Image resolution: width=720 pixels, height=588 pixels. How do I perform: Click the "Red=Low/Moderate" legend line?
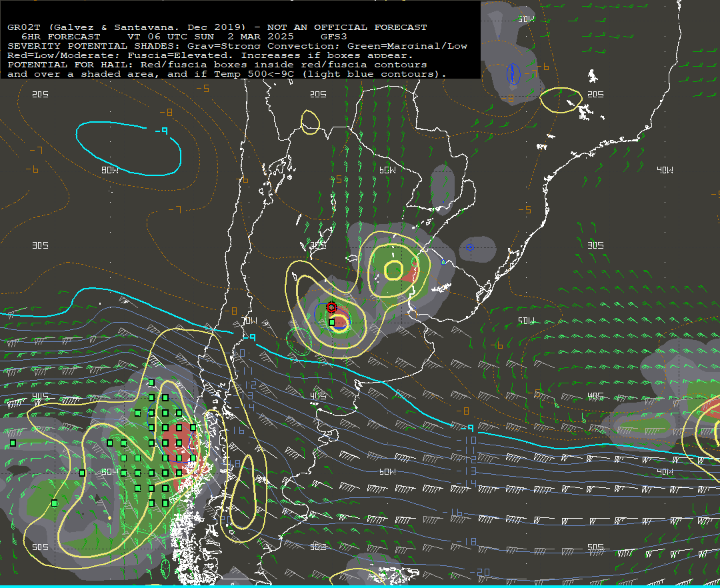click(x=210, y=55)
